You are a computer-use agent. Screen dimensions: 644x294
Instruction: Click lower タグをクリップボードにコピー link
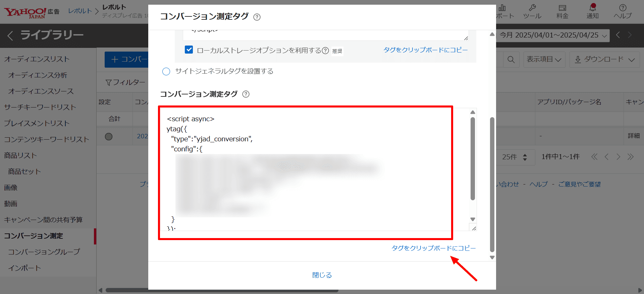(x=434, y=248)
